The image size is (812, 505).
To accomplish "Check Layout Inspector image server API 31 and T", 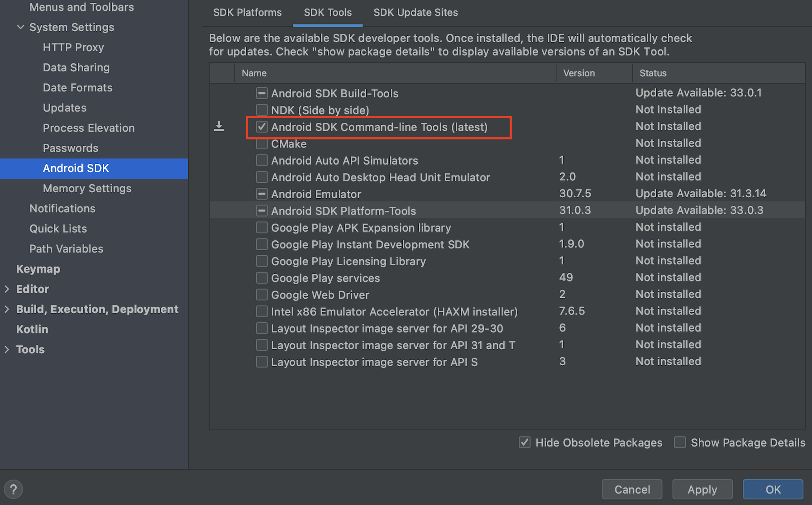I will 262,345.
